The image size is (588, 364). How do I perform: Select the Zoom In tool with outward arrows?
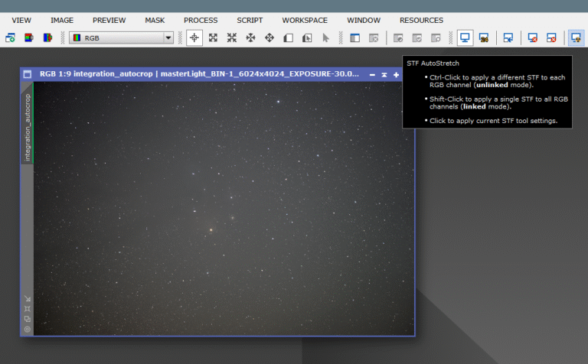pyautogui.click(x=213, y=37)
